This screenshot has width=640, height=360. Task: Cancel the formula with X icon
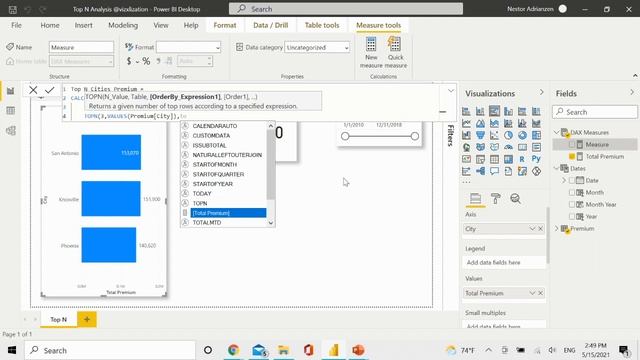(x=33, y=90)
